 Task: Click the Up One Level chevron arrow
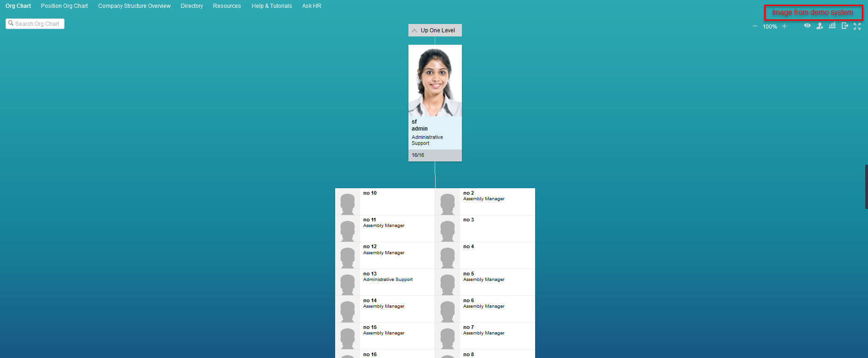(414, 30)
